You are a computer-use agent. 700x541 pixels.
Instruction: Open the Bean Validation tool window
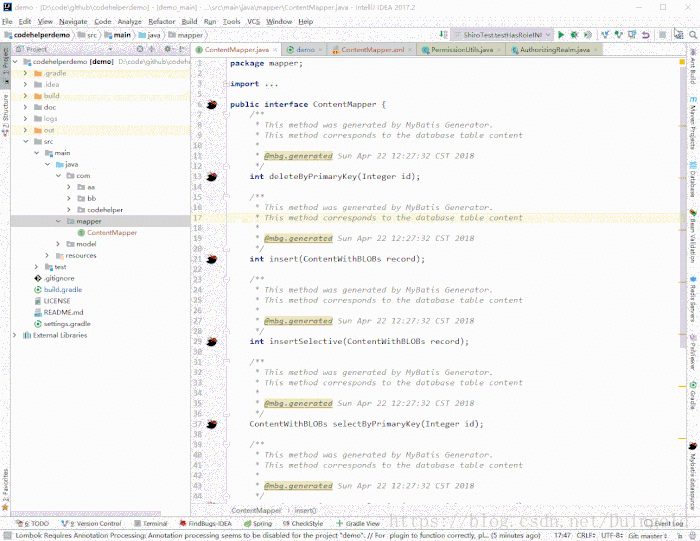point(693,237)
